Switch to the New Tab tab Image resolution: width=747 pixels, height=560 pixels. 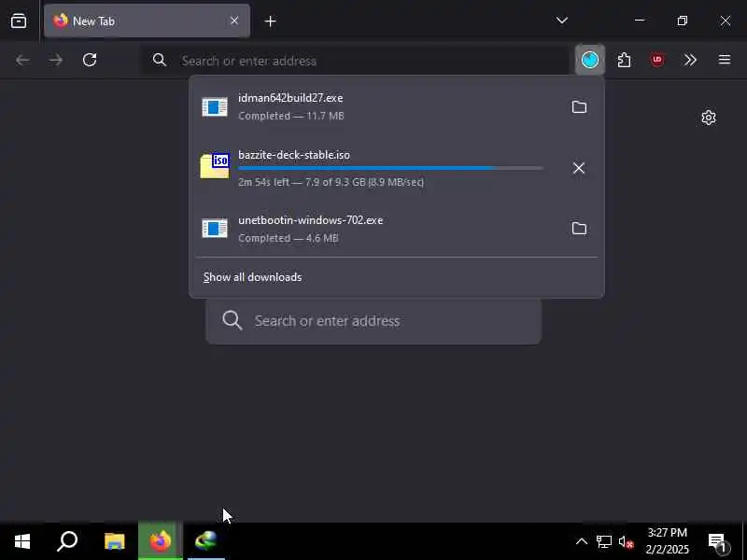click(147, 21)
